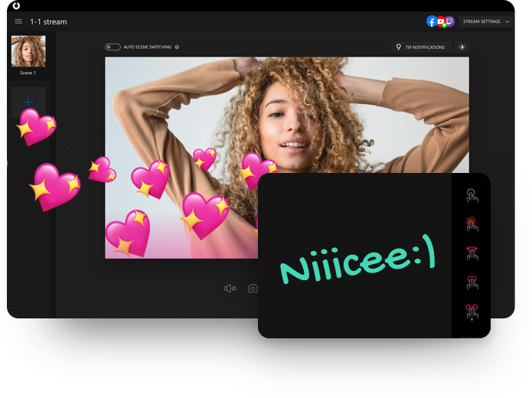Click the speaker volume icon below preview

coord(230,289)
